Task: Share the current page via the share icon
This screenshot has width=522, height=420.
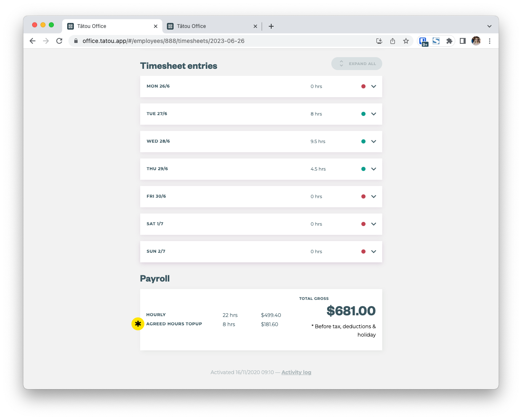Action: point(393,41)
